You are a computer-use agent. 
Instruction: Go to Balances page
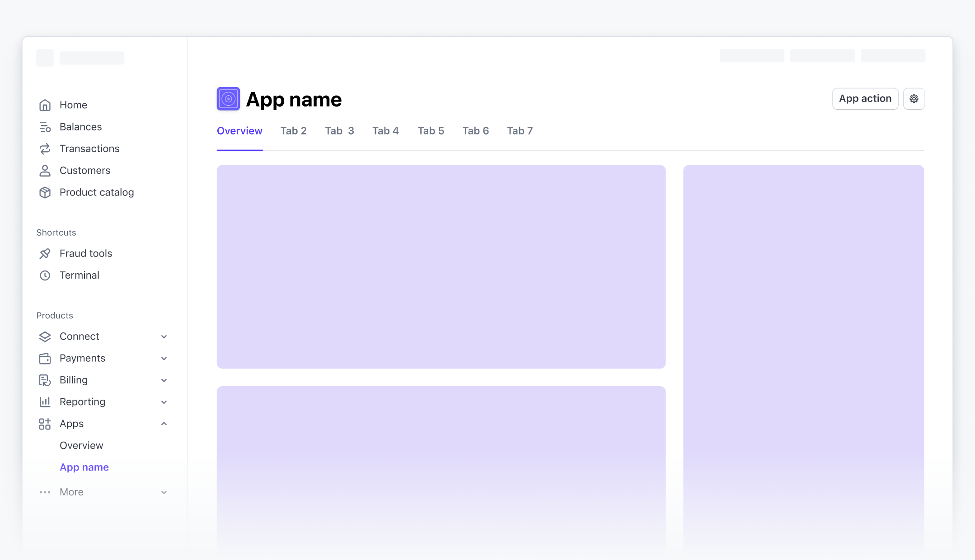click(81, 127)
